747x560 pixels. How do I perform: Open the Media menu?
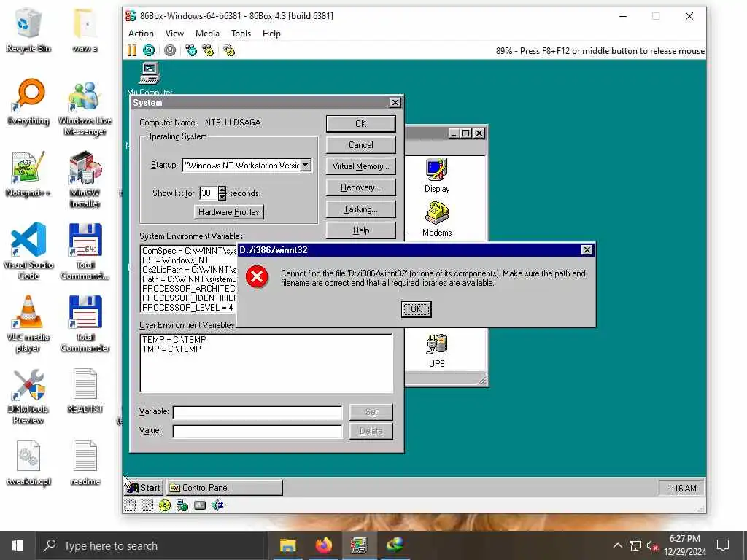[x=207, y=34]
